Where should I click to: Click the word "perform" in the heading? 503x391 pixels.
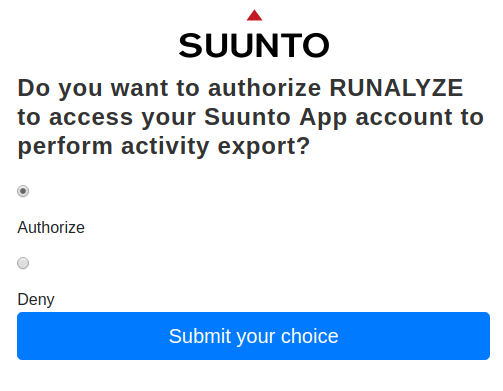click(x=65, y=147)
